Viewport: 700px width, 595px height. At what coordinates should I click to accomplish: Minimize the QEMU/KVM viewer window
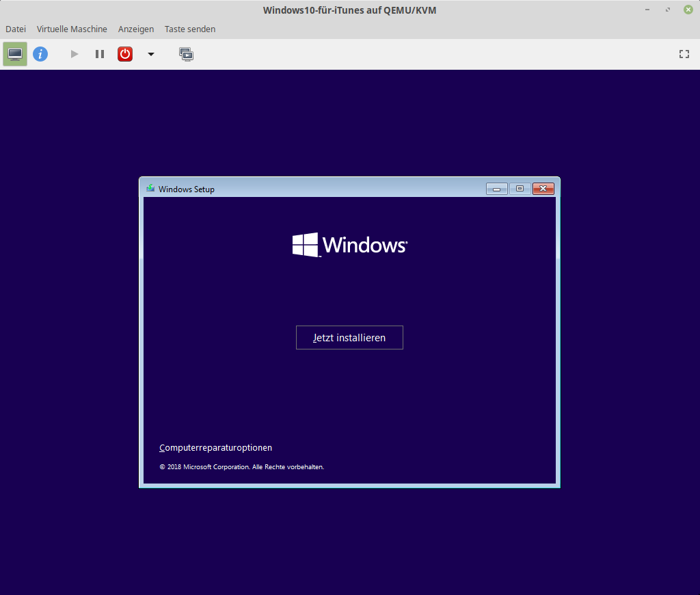pyautogui.click(x=647, y=10)
